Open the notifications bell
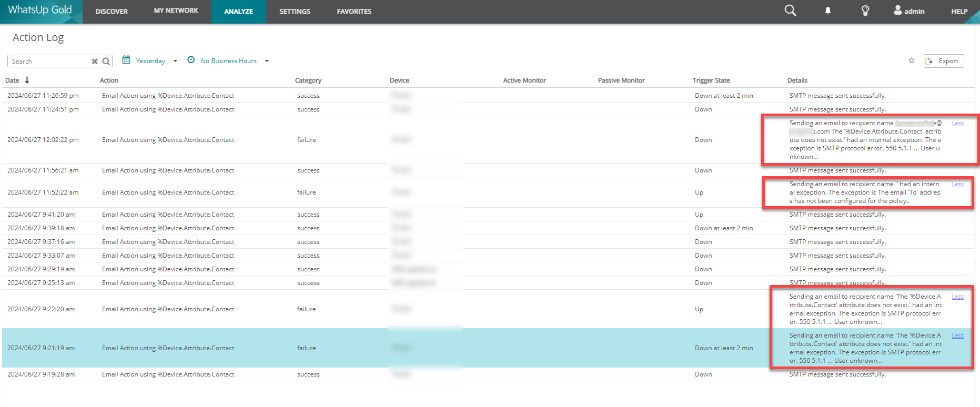This screenshot has width=980, height=407. coord(828,11)
